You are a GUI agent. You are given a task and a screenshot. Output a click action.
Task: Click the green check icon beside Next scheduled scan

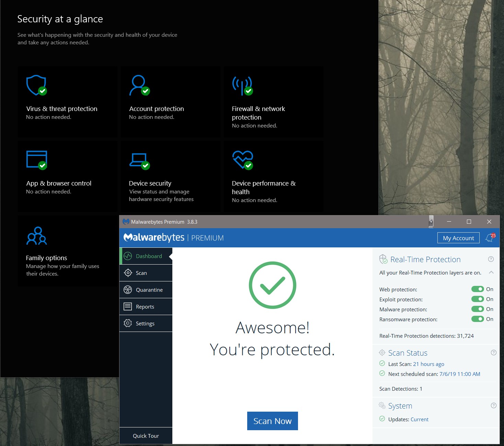382,373
